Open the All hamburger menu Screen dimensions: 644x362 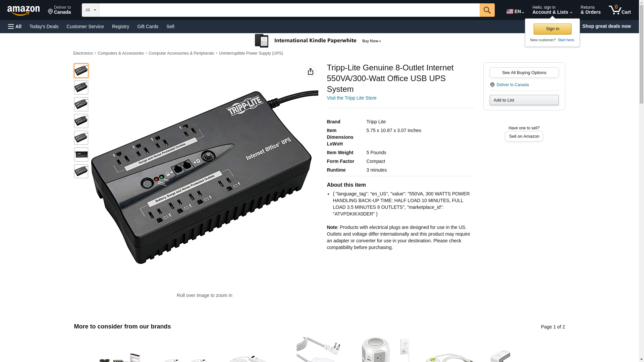pyautogui.click(x=15, y=26)
